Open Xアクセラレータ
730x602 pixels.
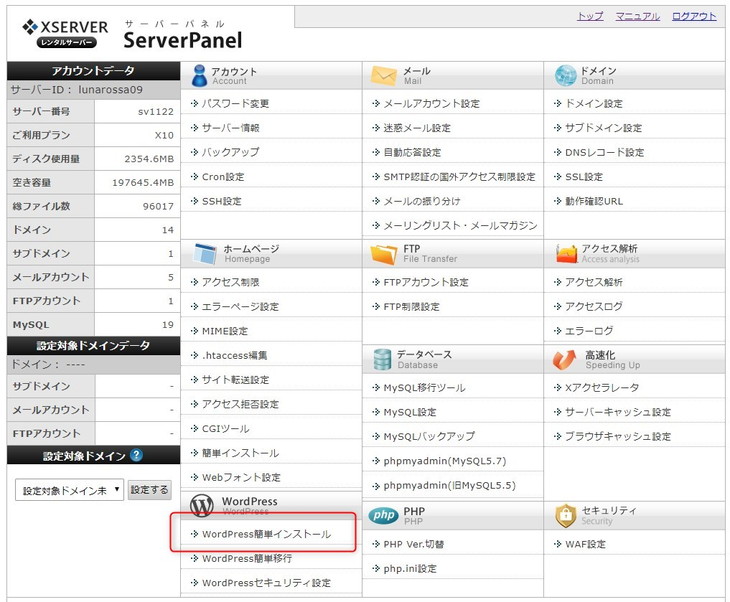pyautogui.click(x=602, y=388)
